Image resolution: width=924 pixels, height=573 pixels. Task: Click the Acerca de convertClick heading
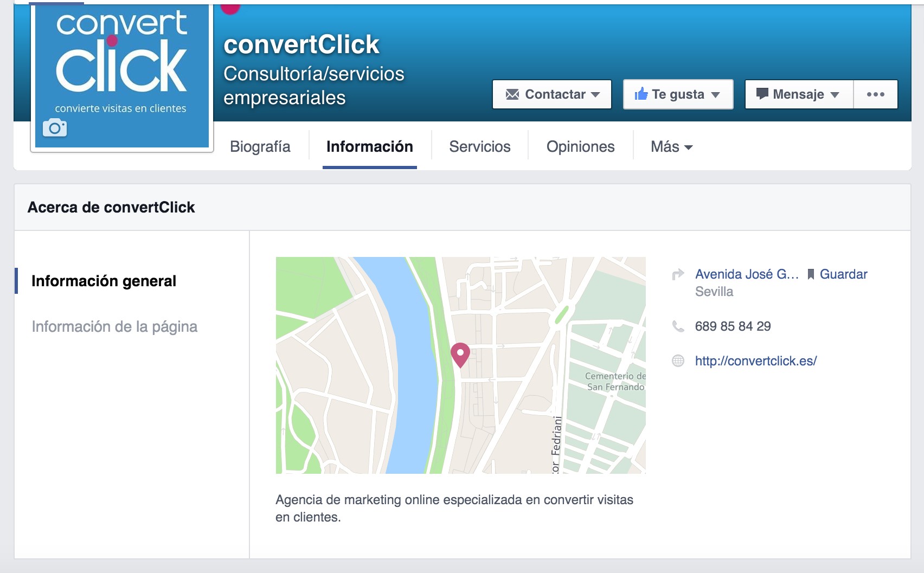tap(111, 207)
